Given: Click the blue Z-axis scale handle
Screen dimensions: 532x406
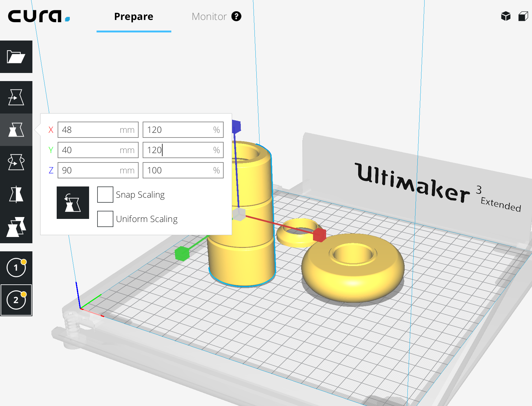Looking at the screenshot, I should (236, 127).
